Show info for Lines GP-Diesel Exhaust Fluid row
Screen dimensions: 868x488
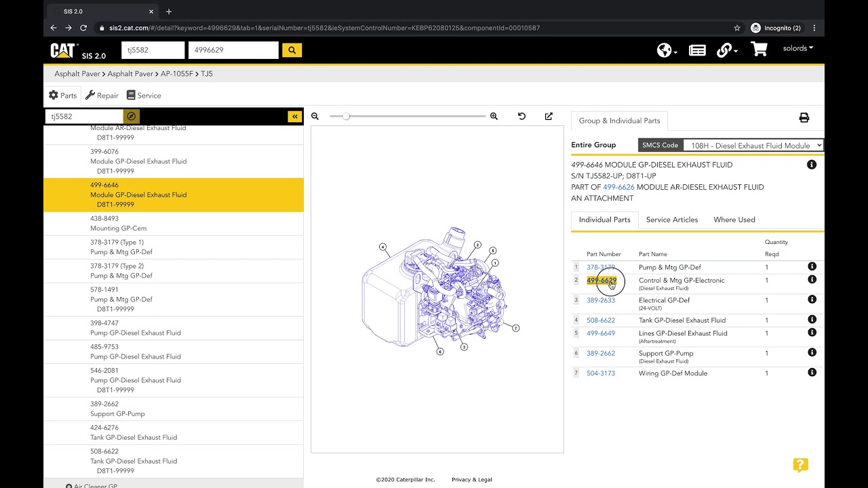812,332
